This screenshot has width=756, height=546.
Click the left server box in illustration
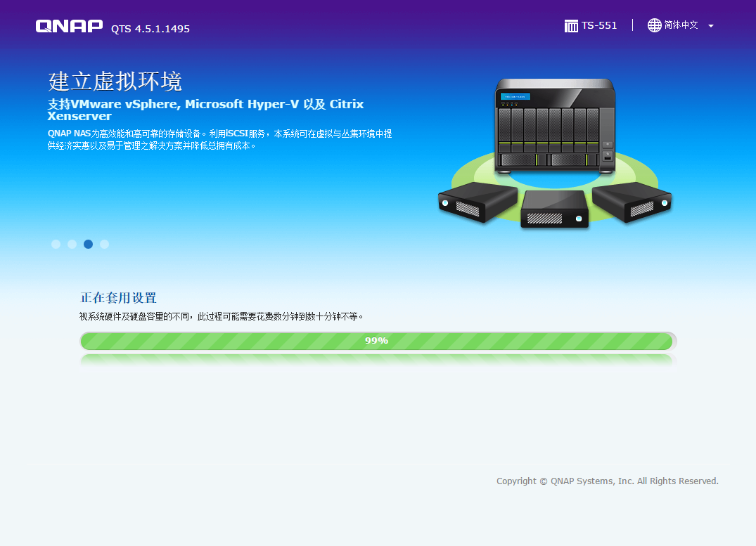point(478,202)
